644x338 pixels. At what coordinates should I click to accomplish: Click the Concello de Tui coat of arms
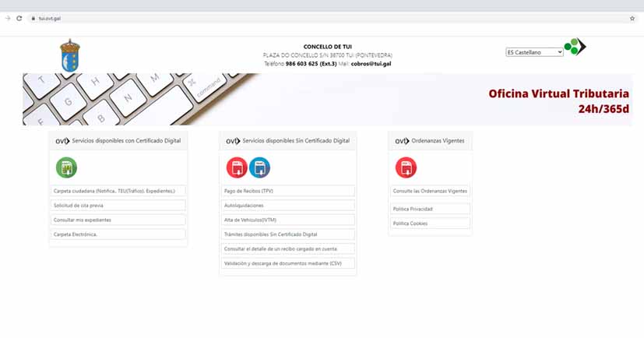click(70, 55)
